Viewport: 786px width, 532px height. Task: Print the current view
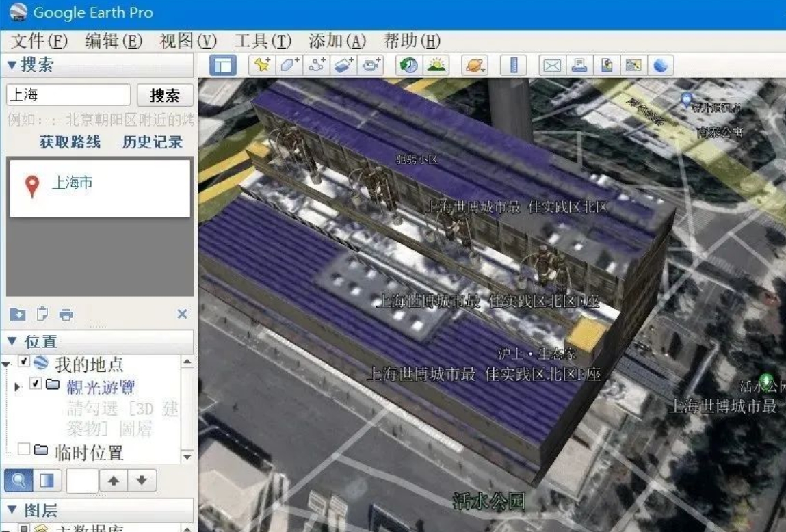pyautogui.click(x=579, y=65)
